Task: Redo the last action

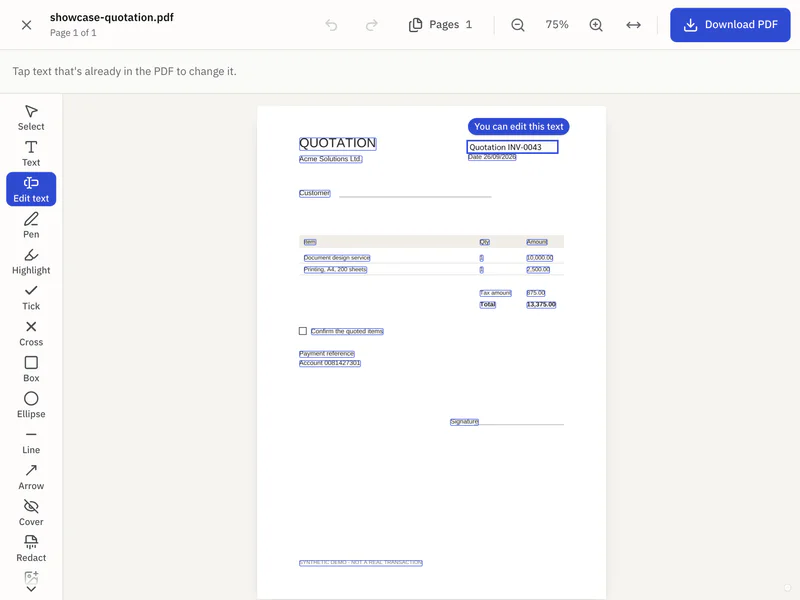Action: click(x=372, y=24)
